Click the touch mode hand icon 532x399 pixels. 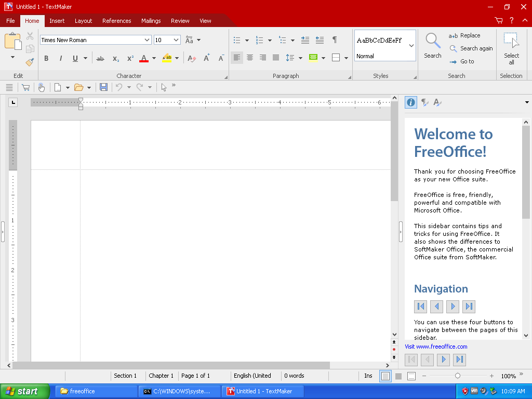tap(42, 87)
